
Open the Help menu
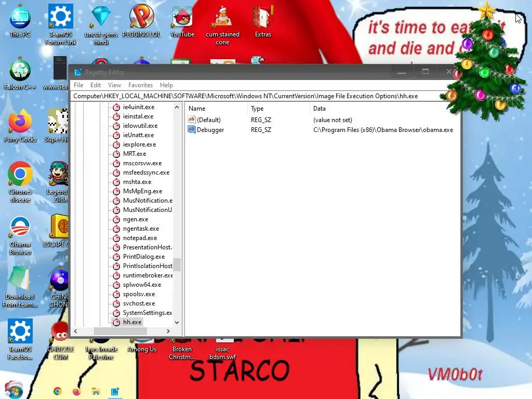point(166,85)
